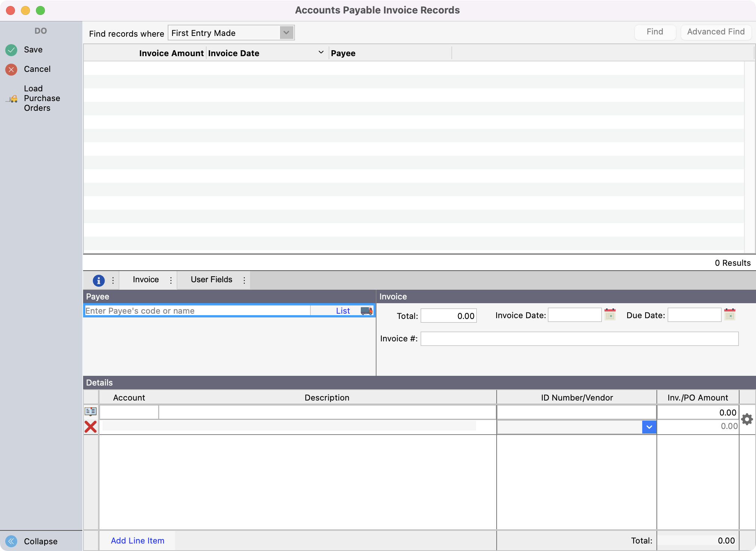Image resolution: width=756 pixels, height=551 pixels.
Task: Click the Invoice Date column sort chevron
Action: pos(321,52)
